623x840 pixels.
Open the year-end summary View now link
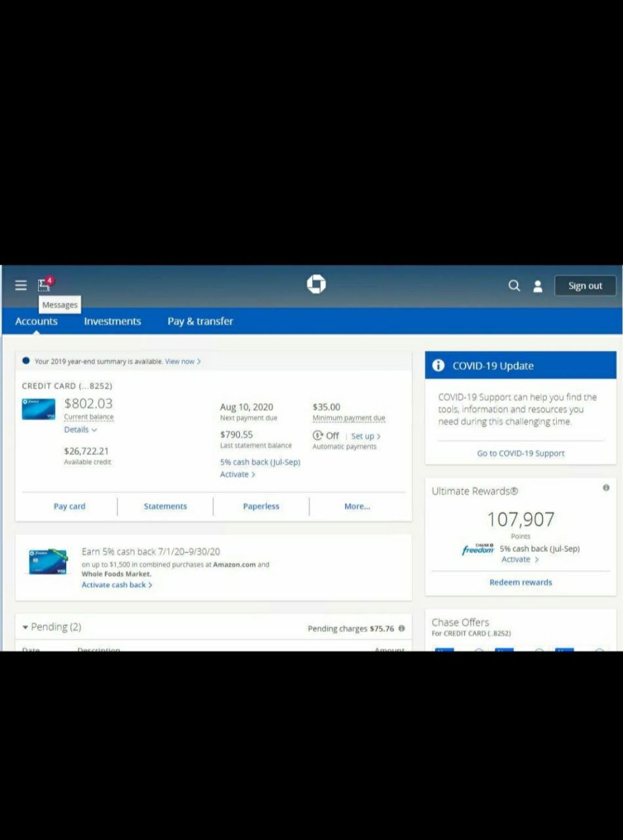(183, 362)
